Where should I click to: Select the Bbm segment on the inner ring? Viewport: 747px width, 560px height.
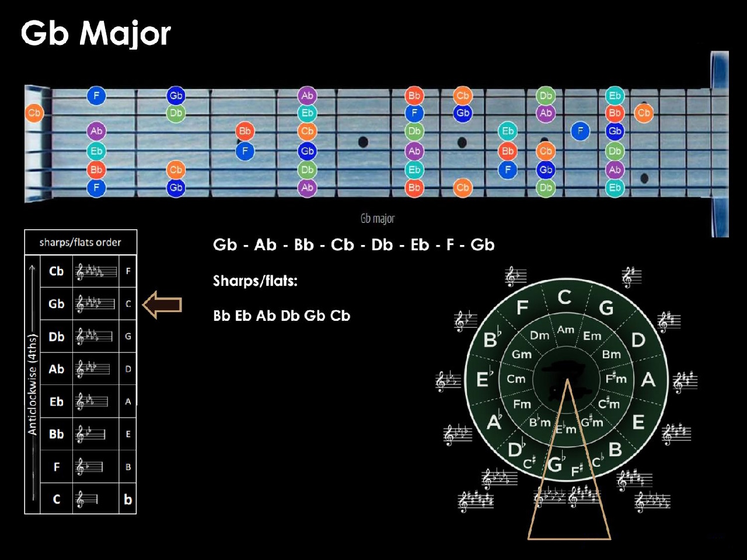tap(539, 422)
